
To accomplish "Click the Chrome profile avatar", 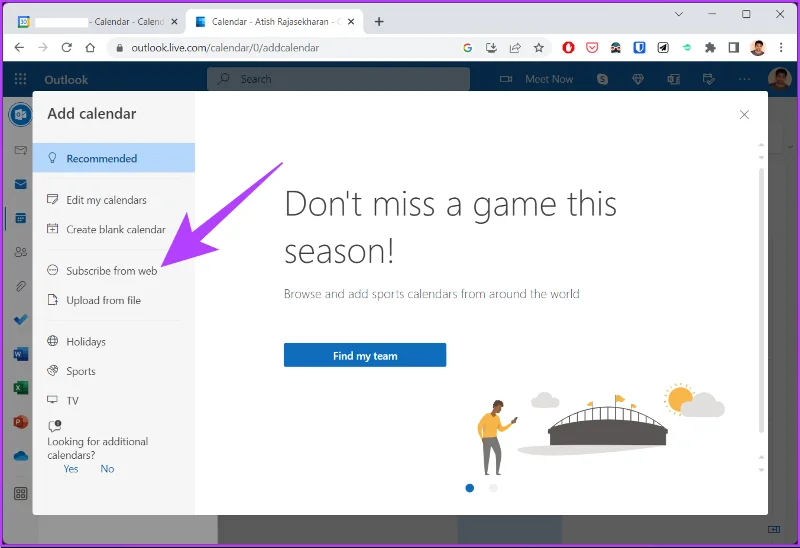I will [x=758, y=47].
